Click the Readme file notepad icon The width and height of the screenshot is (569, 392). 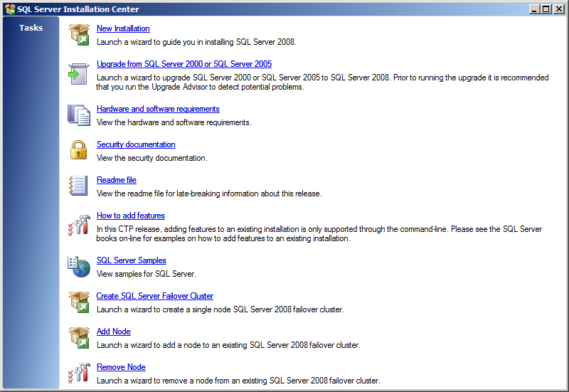tap(78, 186)
